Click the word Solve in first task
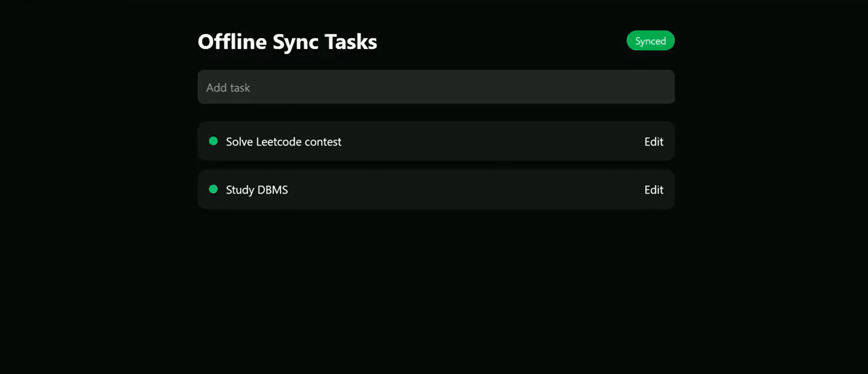Viewport: 868px width, 374px height. pyautogui.click(x=239, y=142)
